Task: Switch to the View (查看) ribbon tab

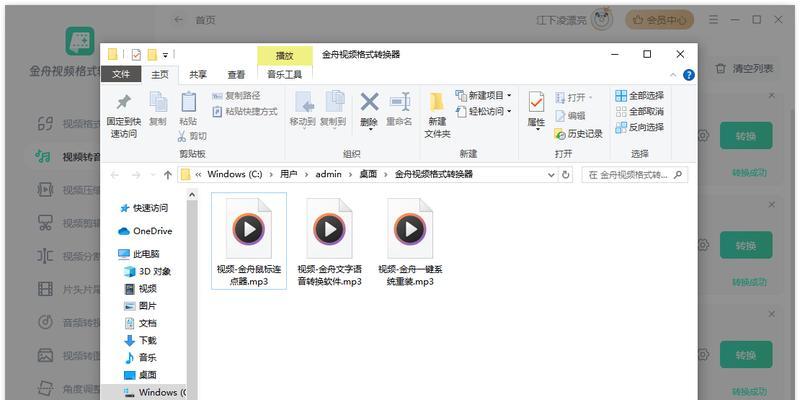Action: 236,74
